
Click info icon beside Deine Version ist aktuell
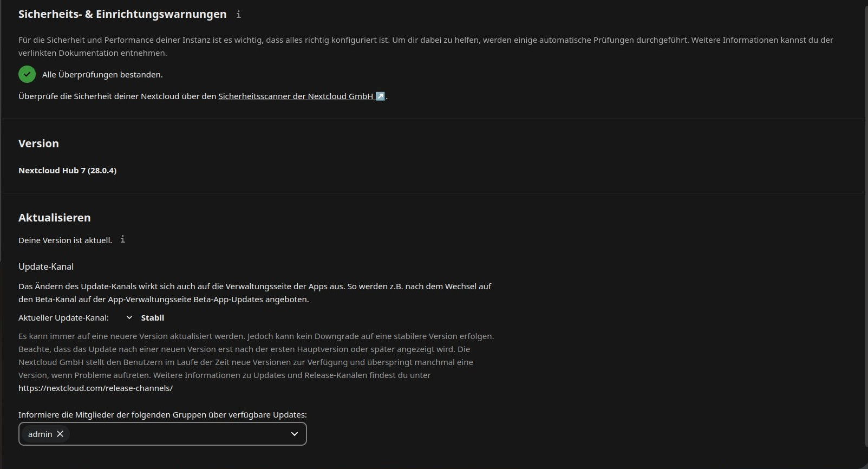[123, 239]
